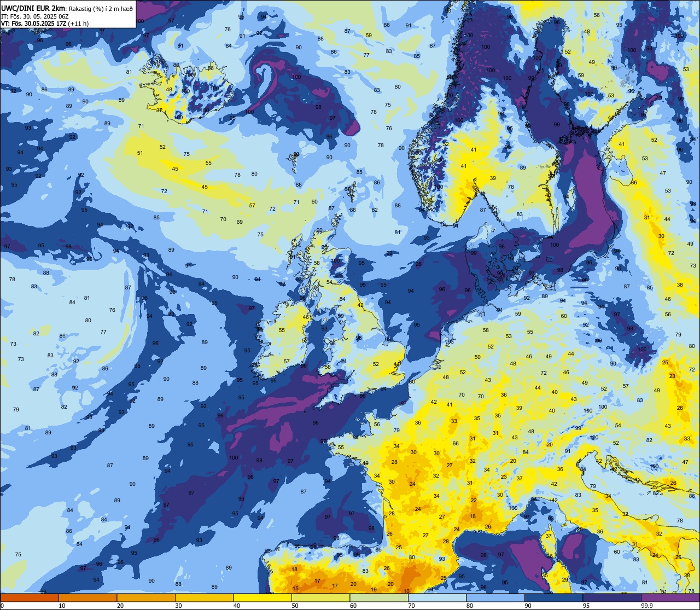Viewport: 700px width, 610px height.
Task: Click the '30' label under the legend
Action: click(x=178, y=606)
